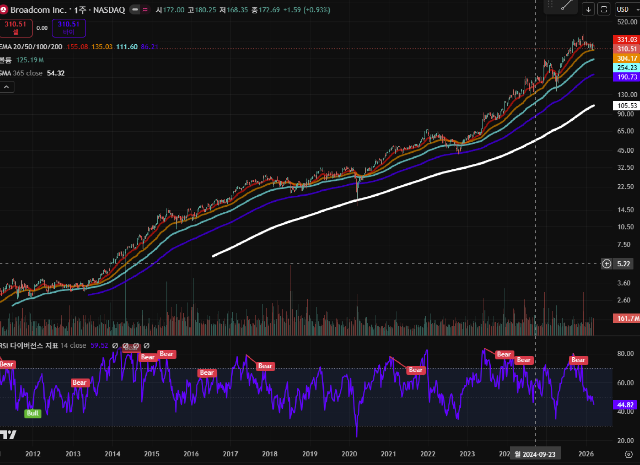Collapse the indicator legend with chevron-up button
Viewport: 640px width, 465px height.
pyautogui.click(x=7, y=87)
